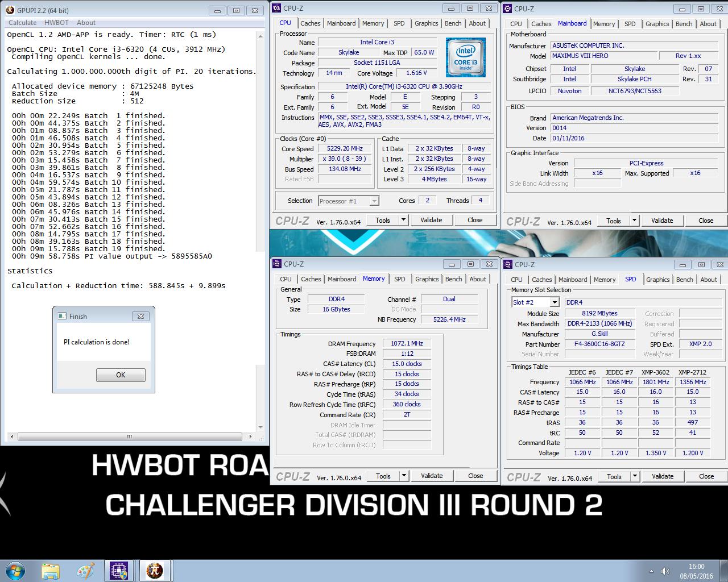This screenshot has height=582, width=728.
Task: Select Caches tab in the CPU window
Action: [311, 23]
